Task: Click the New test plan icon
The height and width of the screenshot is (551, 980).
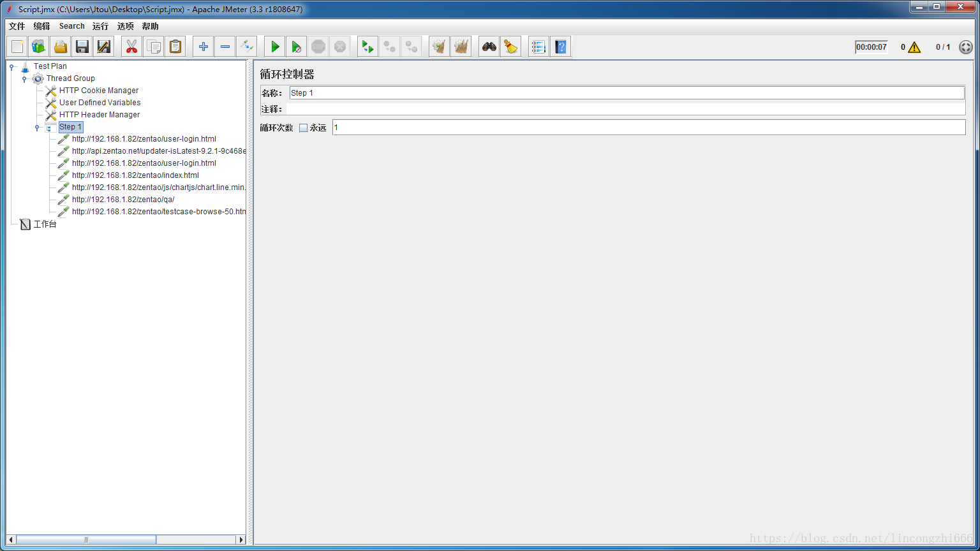Action: click(17, 47)
